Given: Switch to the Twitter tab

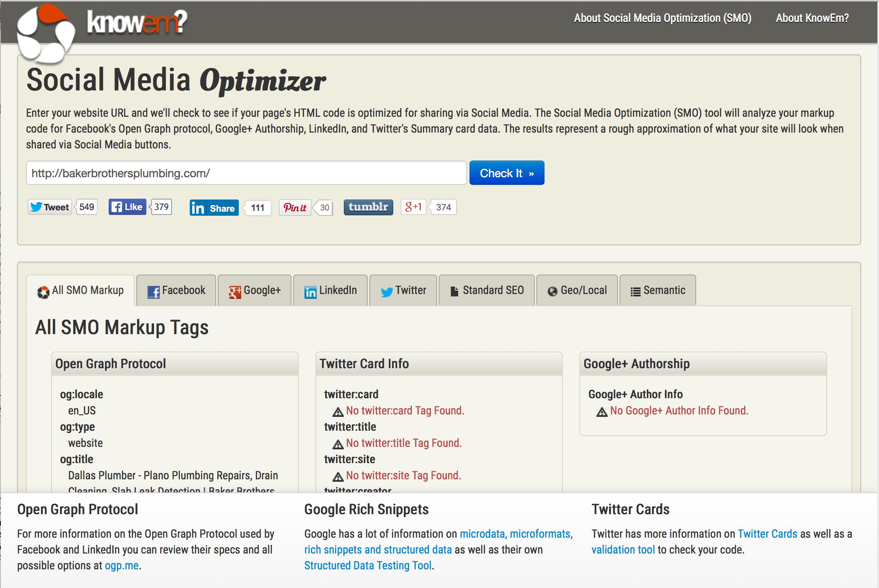Looking at the screenshot, I should [403, 290].
